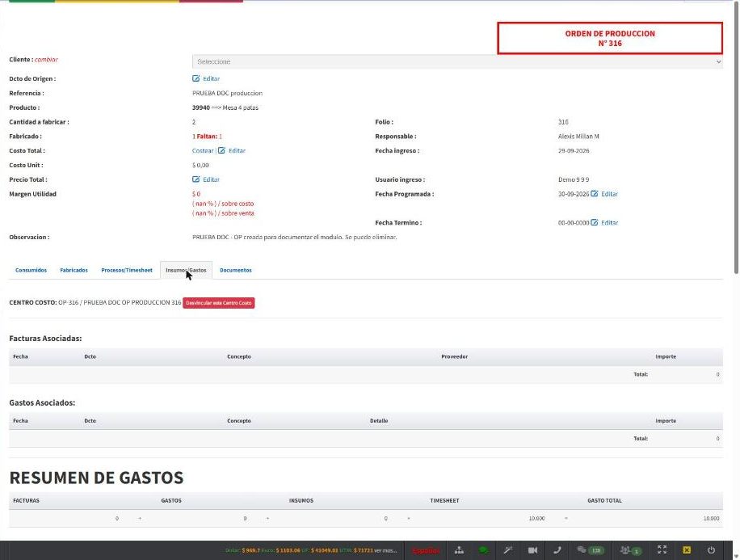Switch language via Español selector

coord(425,550)
